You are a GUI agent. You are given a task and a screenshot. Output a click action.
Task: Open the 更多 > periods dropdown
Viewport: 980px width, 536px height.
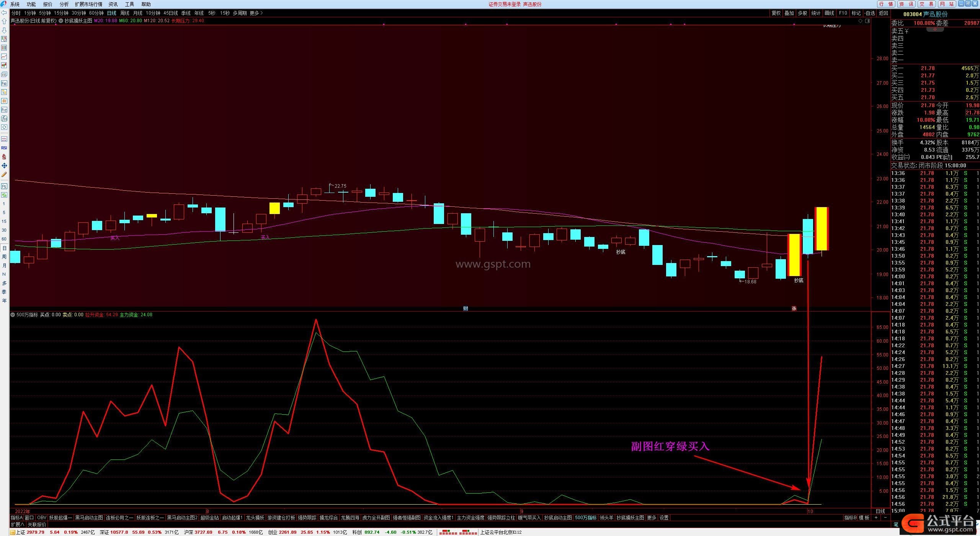pos(256,13)
